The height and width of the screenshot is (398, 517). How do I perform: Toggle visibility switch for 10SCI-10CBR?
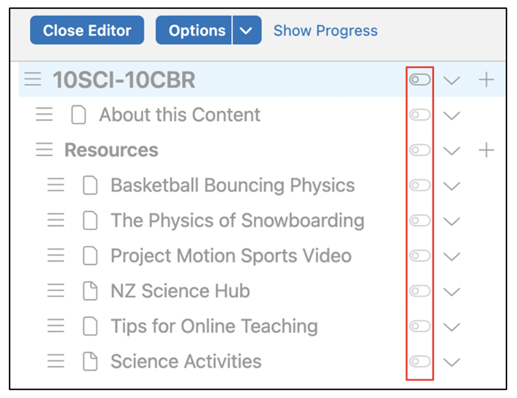pos(420,80)
